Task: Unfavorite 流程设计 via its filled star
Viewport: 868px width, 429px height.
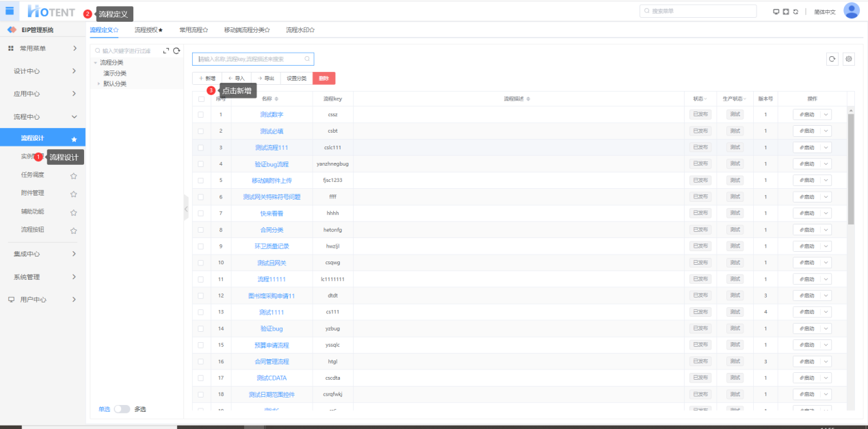Action: click(x=74, y=139)
